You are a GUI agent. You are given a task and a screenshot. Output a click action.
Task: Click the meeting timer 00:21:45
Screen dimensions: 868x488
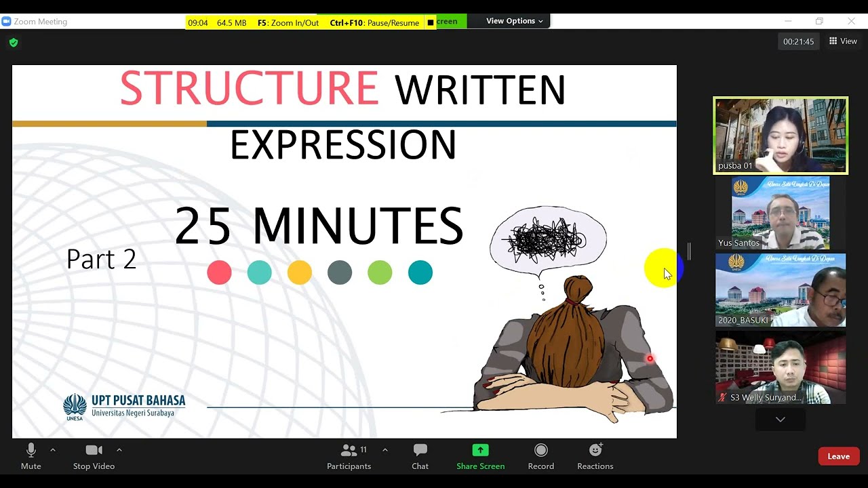tap(798, 41)
